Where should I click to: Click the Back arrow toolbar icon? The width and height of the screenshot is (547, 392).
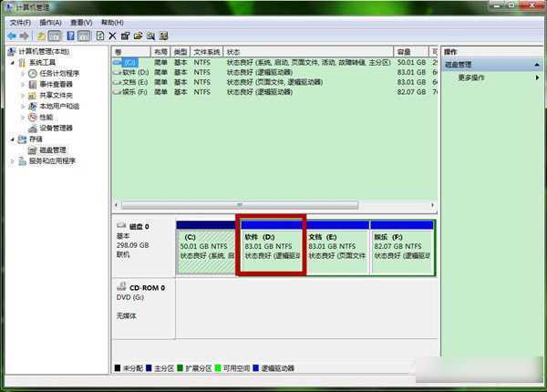tap(12, 36)
